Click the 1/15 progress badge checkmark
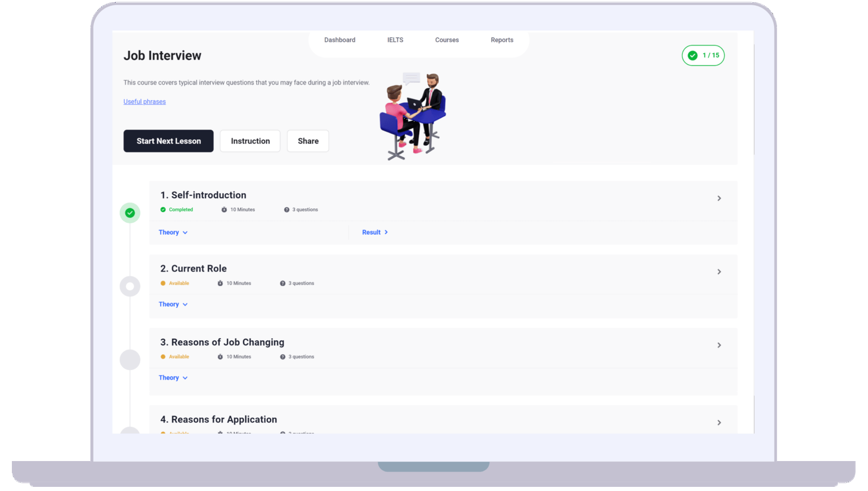This screenshot has width=868, height=491. coord(692,55)
